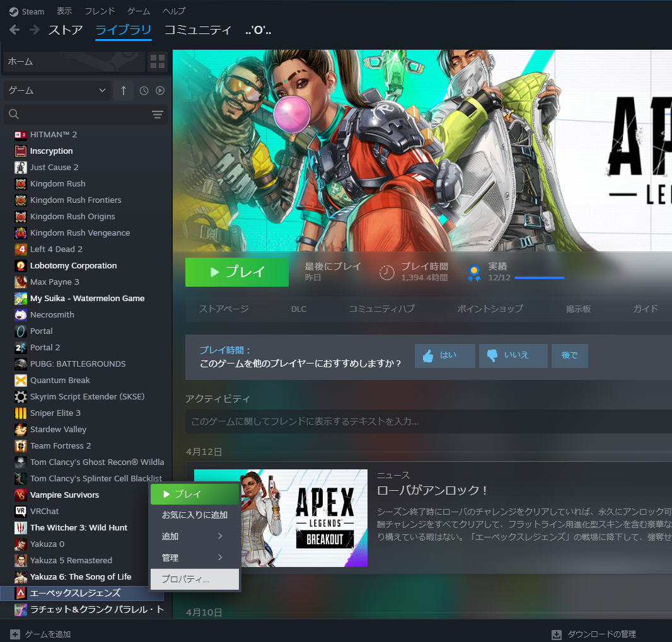This screenshot has height=642, width=672.
Task: Go to the ストア tab
Action: (x=66, y=30)
